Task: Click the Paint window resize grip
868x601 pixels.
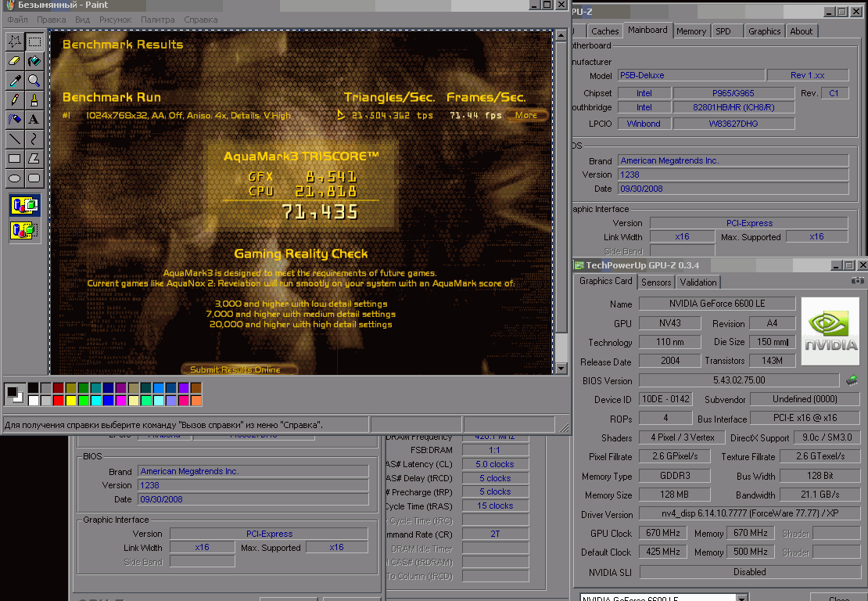Action: click(564, 427)
